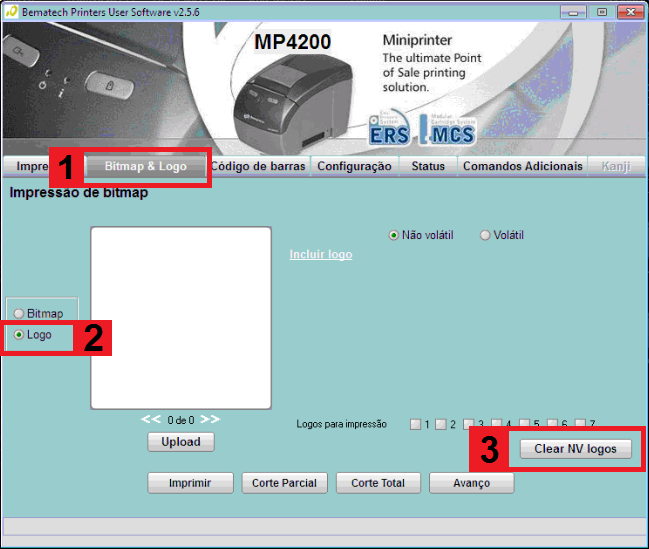Open the Status tab
The image size is (649, 549).
[428, 166]
